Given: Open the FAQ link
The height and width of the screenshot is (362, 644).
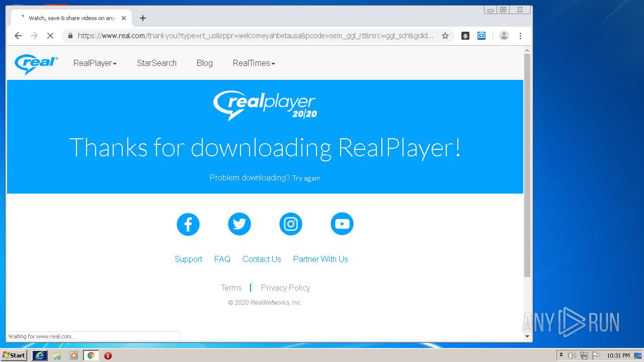Looking at the screenshot, I should pyautogui.click(x=222, y=259).
